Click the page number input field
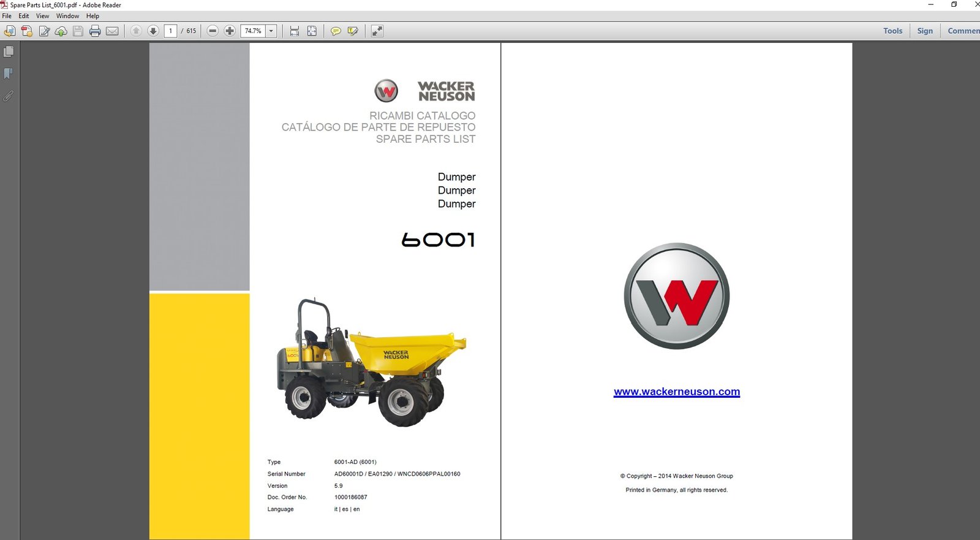The height and width of the screenshot is (540, 980). [x=171, y=31]
